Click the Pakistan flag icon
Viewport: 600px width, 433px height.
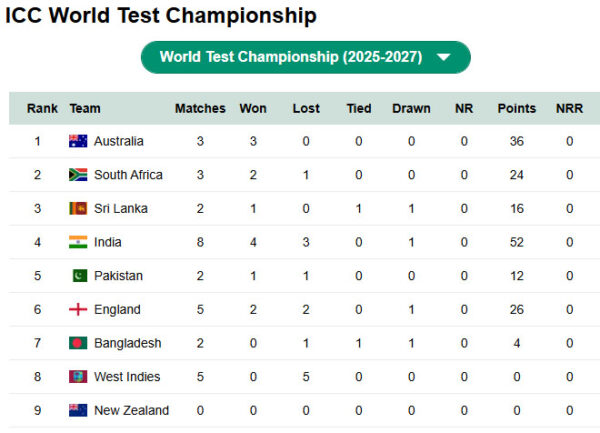coord(78,276)
